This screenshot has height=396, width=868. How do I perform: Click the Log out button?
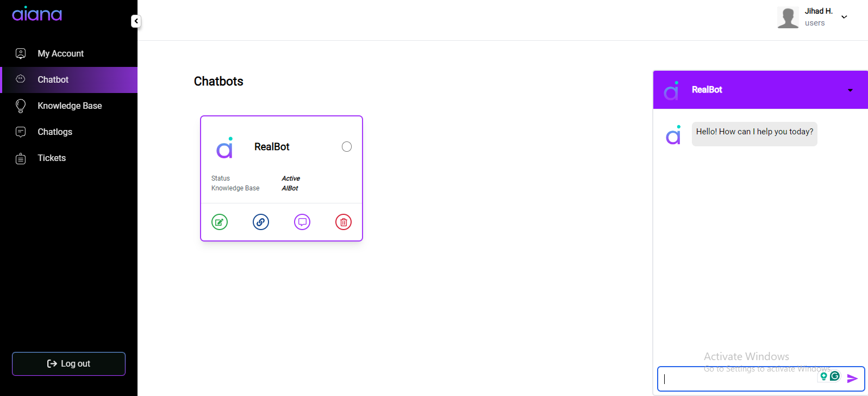pyautogui.click(x=68, y=364)
